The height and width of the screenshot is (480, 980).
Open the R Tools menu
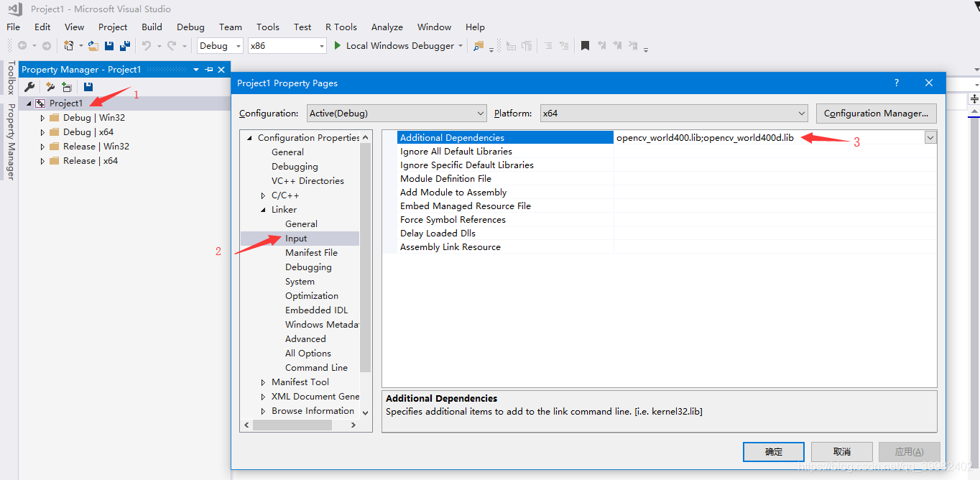341,27
